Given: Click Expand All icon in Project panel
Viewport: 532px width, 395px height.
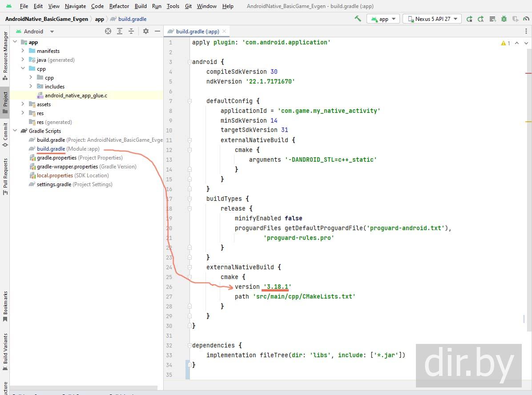Looking at the screenshot, I should point(120,31).
